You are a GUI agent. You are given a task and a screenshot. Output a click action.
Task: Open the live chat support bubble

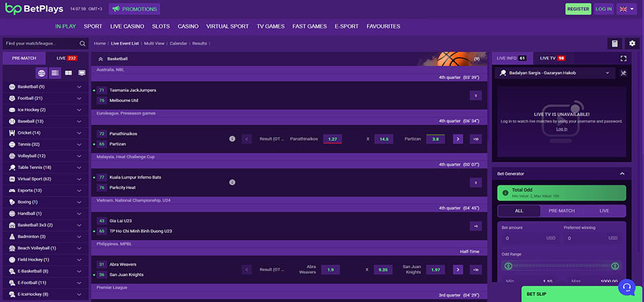point(627,287)
